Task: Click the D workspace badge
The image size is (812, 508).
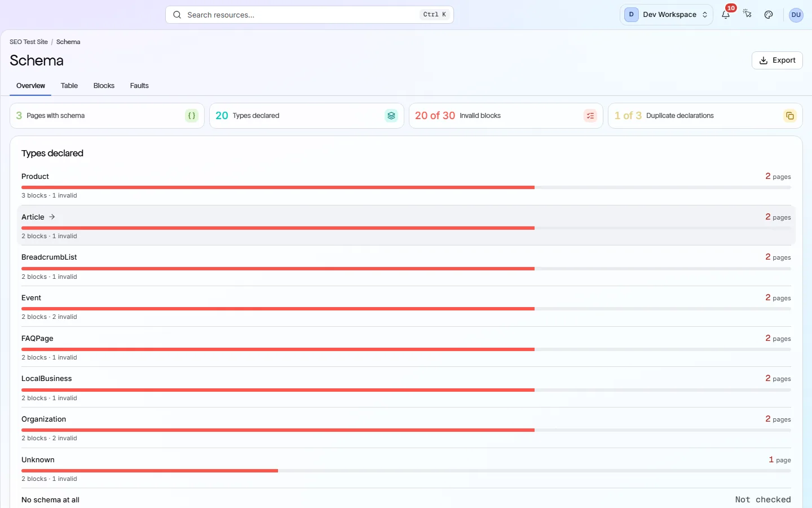Action: 632,15
